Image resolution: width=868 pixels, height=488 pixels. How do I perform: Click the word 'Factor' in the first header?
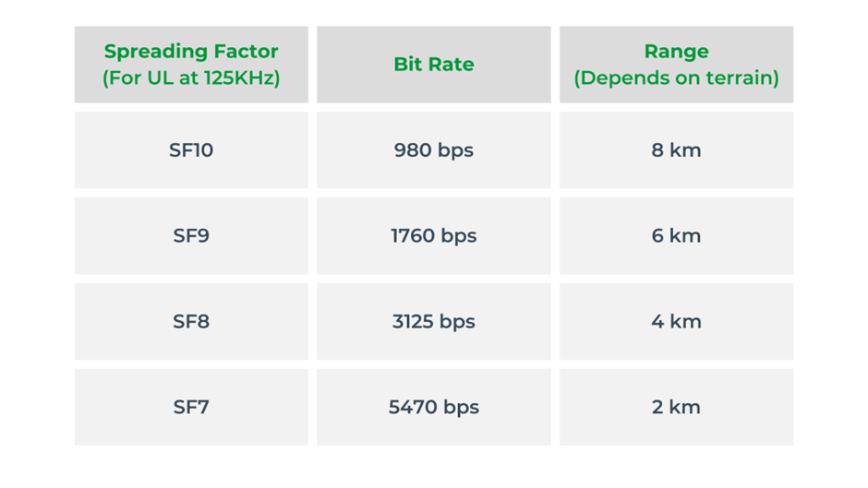(x=245, y=52)
